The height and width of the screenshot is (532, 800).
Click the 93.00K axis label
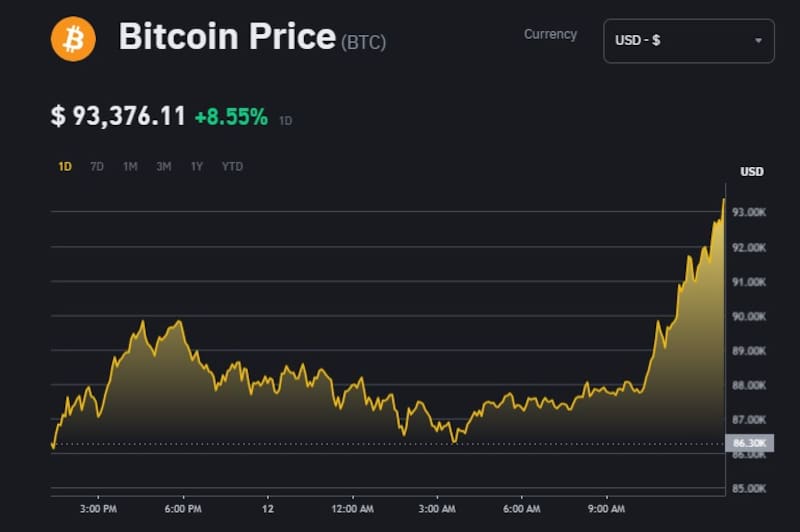pos(749,213)
